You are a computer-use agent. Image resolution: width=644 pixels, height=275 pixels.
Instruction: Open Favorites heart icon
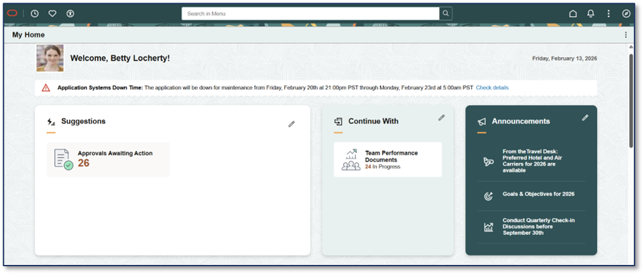pos(52,13)
